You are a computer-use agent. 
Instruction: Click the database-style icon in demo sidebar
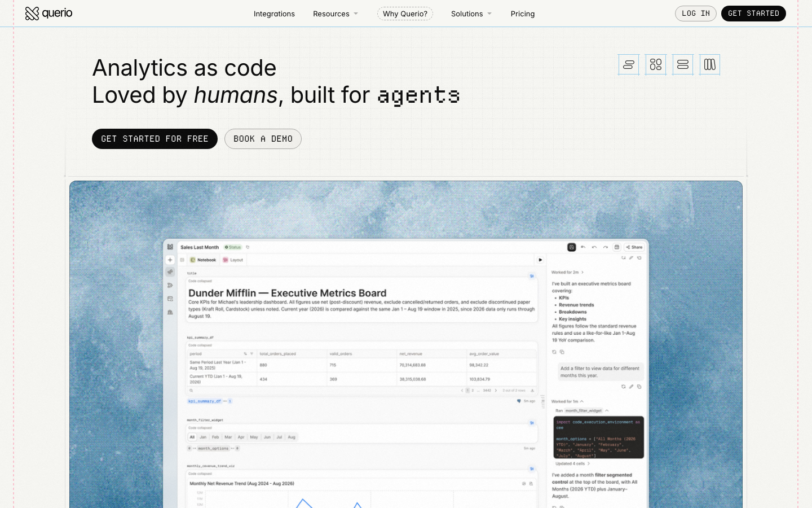(x=170, y=299)
